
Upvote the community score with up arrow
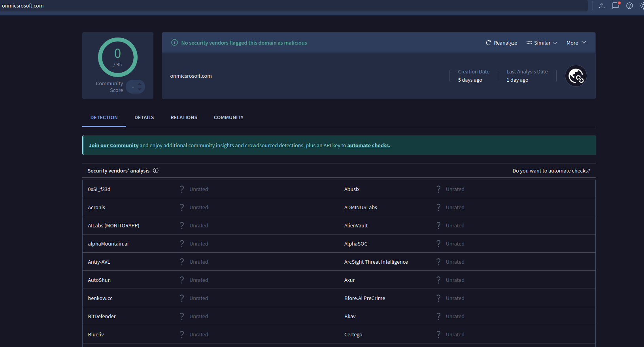pos(140,84)
